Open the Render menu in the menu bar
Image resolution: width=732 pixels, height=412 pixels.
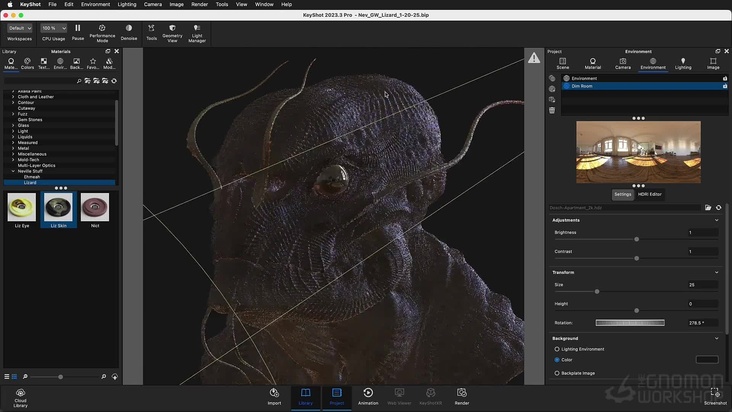[x=199, y=4]
